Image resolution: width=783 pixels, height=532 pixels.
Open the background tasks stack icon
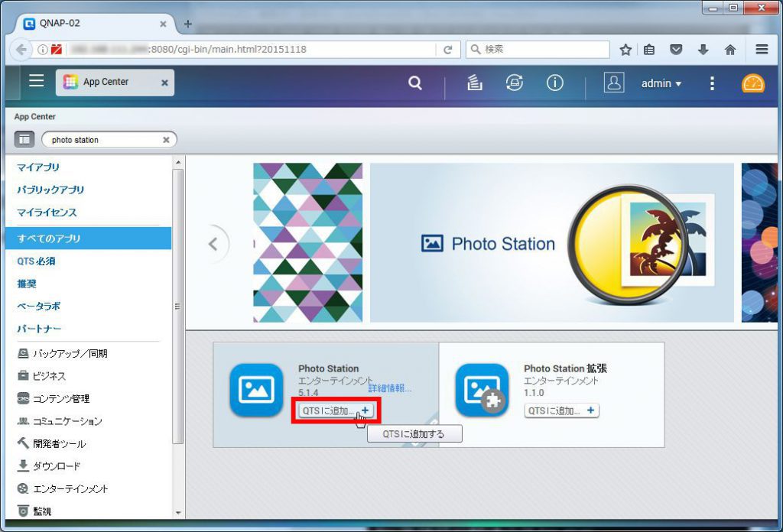[474, 83]
